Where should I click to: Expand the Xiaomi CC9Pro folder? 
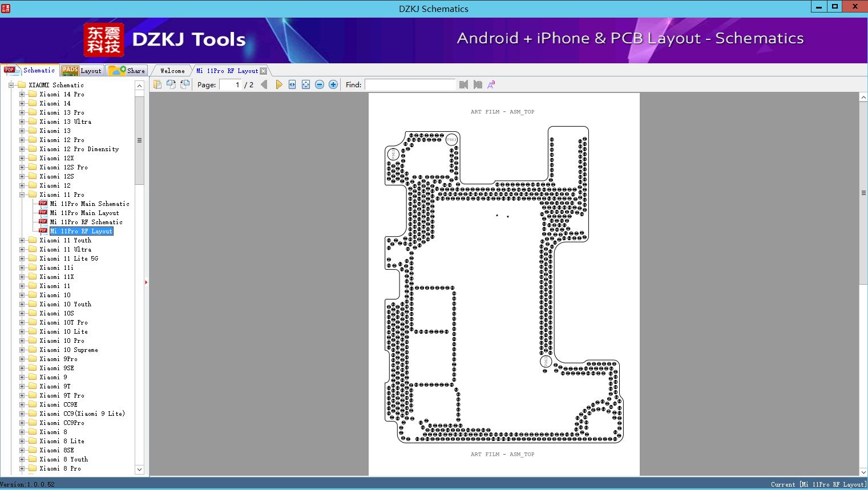point(22,423)
